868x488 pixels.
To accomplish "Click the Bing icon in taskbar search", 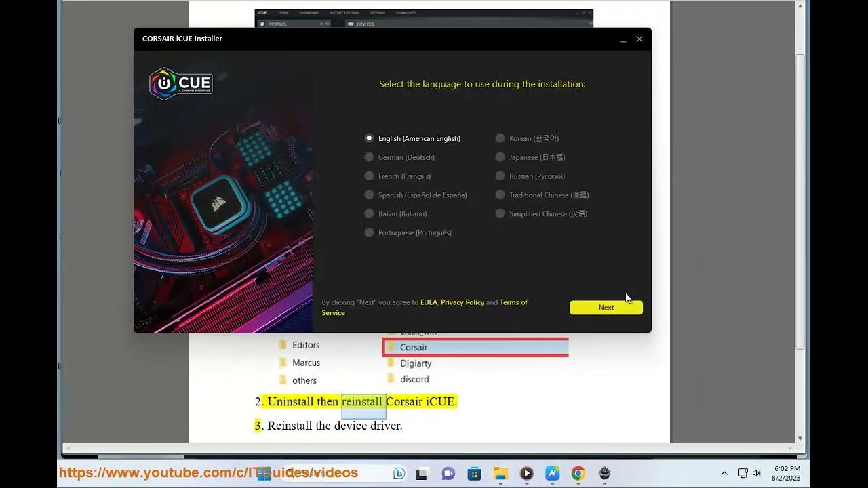I will 399,473.
